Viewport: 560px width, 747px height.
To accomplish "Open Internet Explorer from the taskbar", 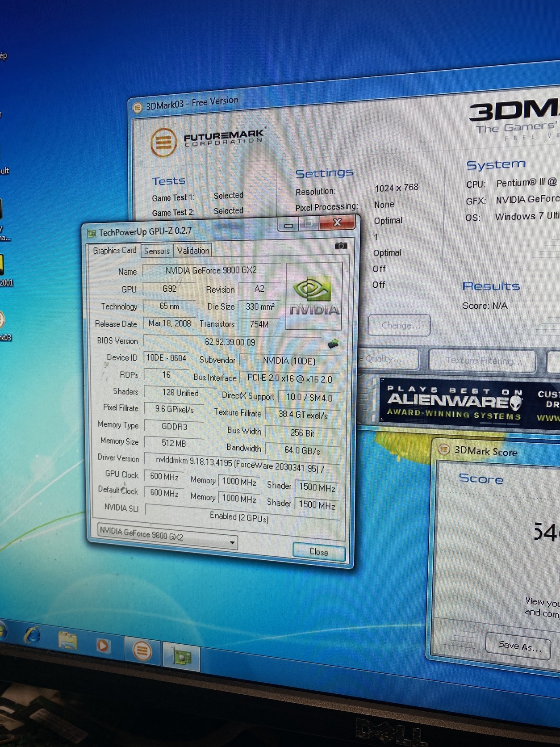I will (33, 635).
